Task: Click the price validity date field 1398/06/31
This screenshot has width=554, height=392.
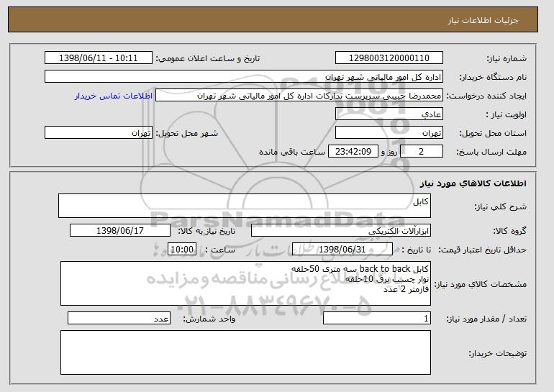Action: pyautogui.click(x=342, y=250)
